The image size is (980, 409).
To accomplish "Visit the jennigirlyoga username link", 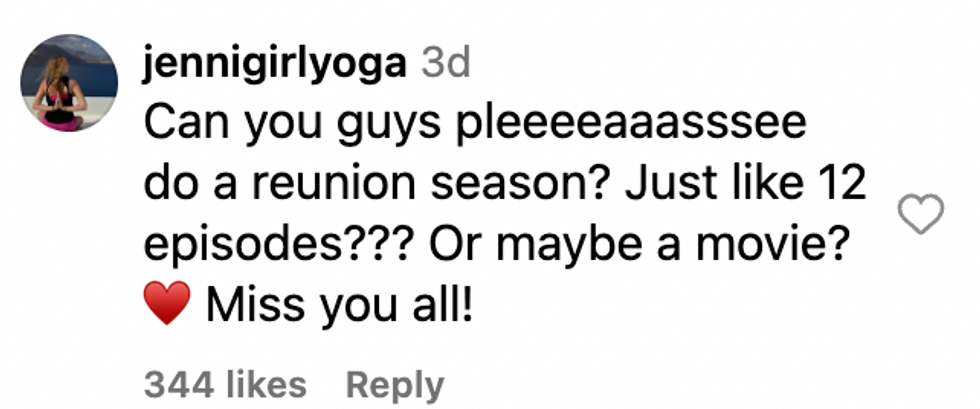I will (275, 65).
